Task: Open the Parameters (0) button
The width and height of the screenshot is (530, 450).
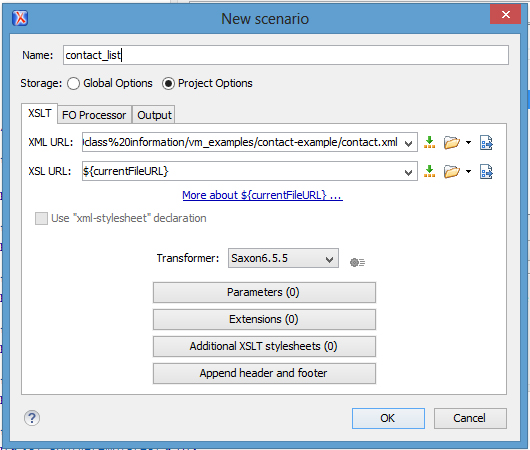Action: pyautogui.click(x=264, y=292)
